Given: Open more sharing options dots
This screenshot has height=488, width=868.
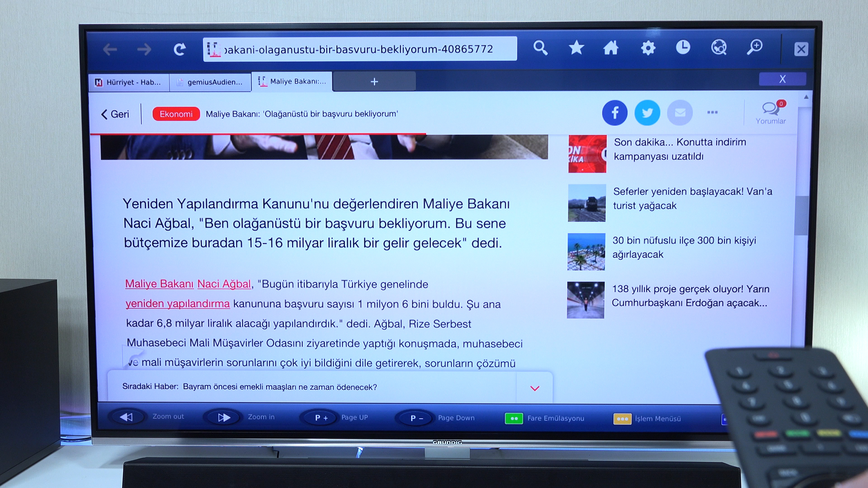Looking at the screenshot, I should click(x=712, y=112).
